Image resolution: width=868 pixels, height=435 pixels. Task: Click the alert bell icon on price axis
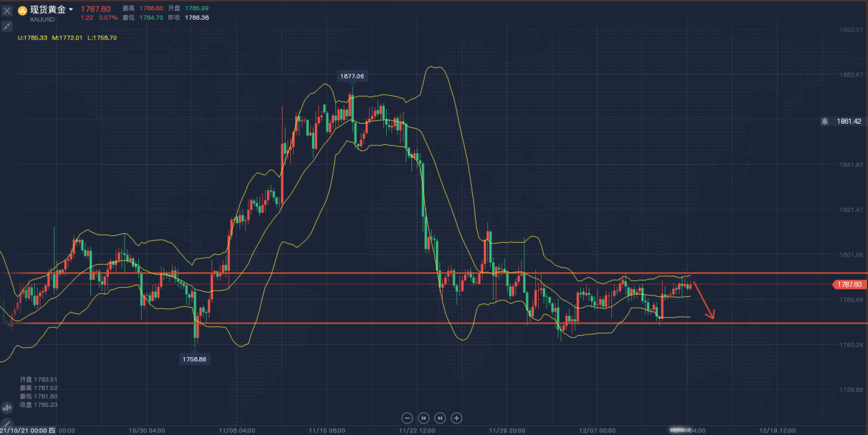click(x=825, y=121)
